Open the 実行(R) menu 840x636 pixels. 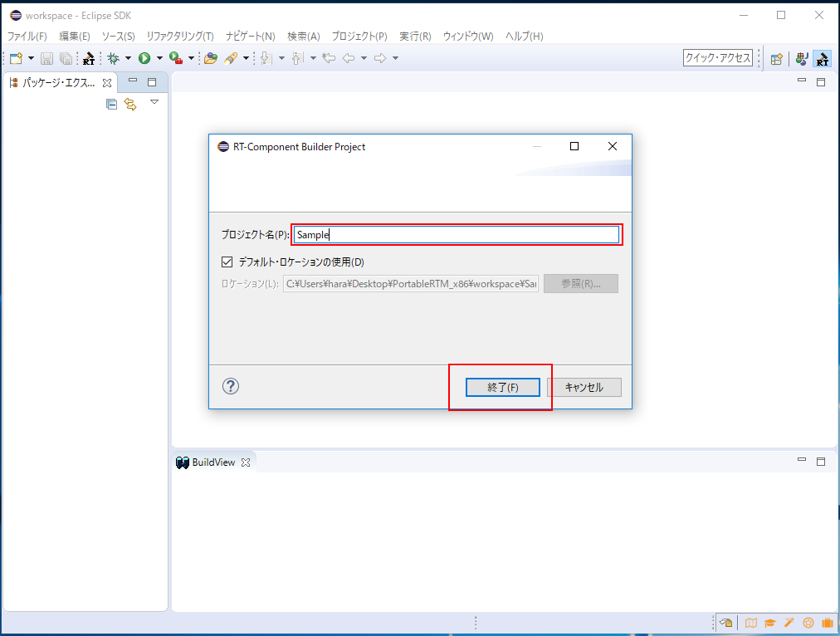415,36
